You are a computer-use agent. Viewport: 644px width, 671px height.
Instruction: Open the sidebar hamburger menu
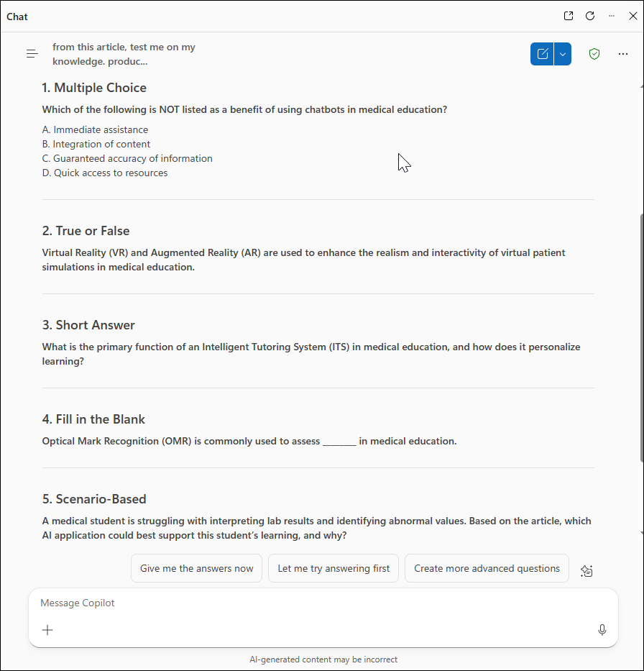[32, 53]
